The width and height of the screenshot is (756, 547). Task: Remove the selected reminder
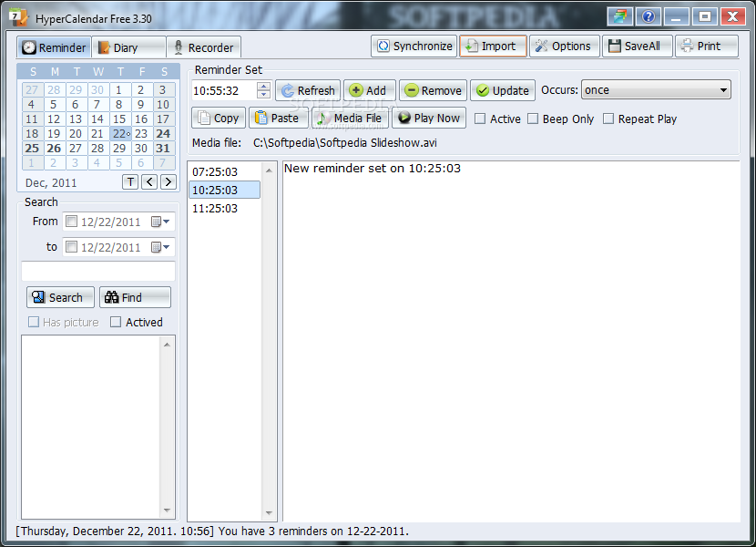pos(433,90)
